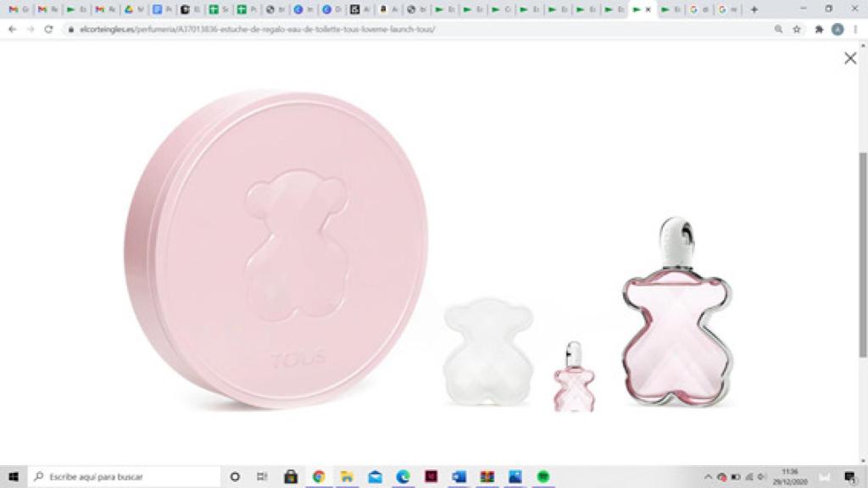
Task: Switch to the Google Drive tab
Action: [133, 9]
